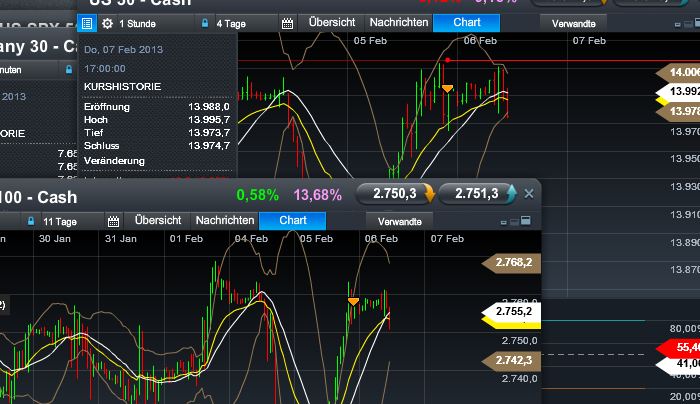Close the US 100 - Cash window
The height and width of the screenshot is (404, 700).
529,194
